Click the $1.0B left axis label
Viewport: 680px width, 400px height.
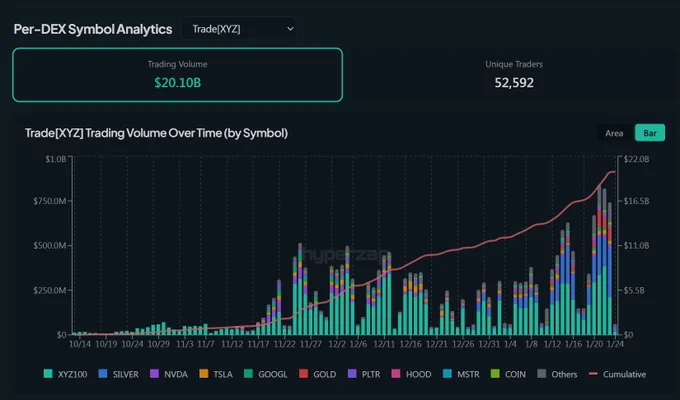pos(56,159)
